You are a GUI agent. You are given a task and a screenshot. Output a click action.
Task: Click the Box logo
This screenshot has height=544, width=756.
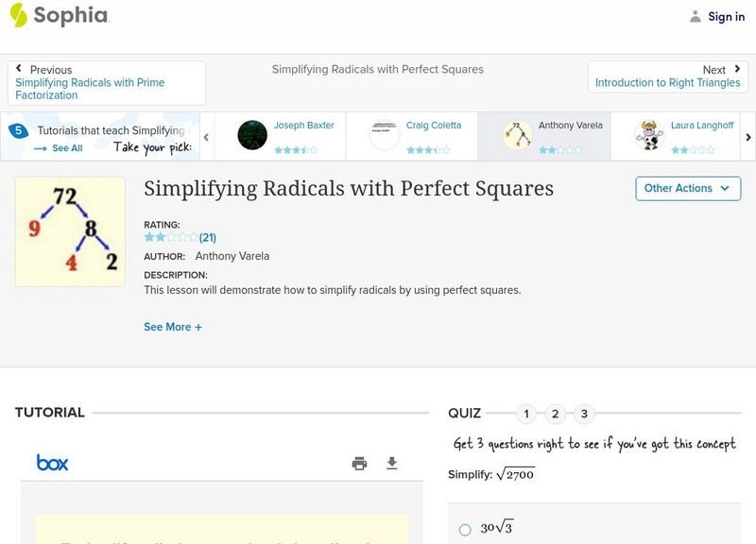point(53,463)
